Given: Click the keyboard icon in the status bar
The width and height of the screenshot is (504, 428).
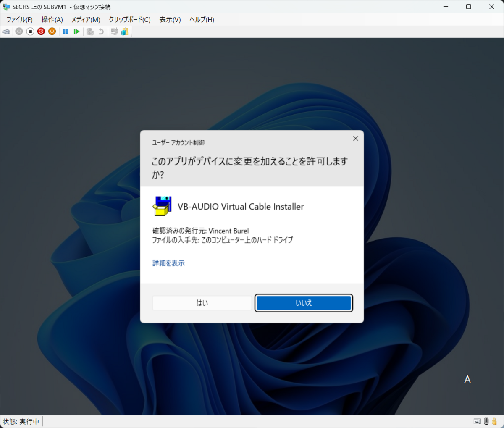Looking at the screenshot, I should point(477,421).
